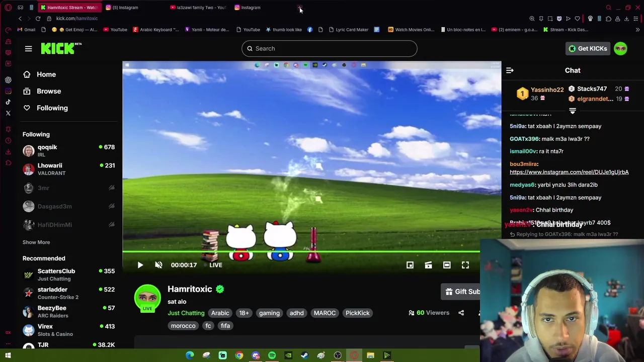Image resolution: width=644 pixels, height=362 pixels.
Task: Open Gmail bookmark
Action: 26,30
